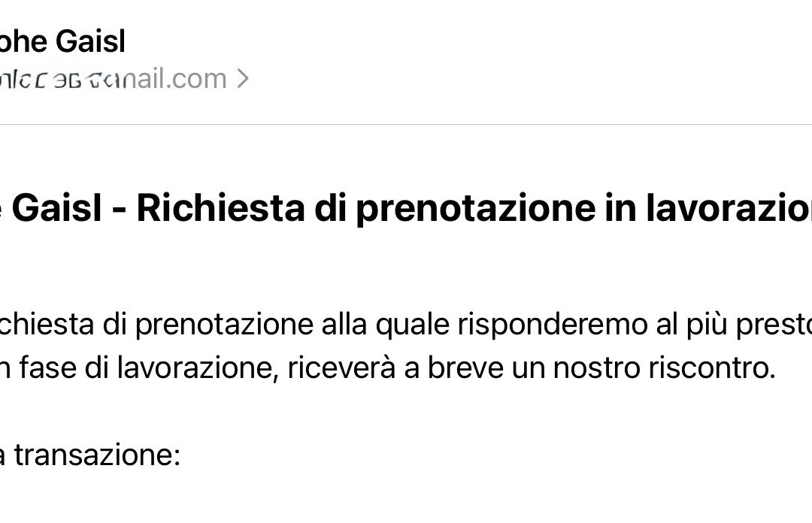Click the "transazione:" label text
The width and height of the screenshot is (812, 523).
[x=97, y=455]
